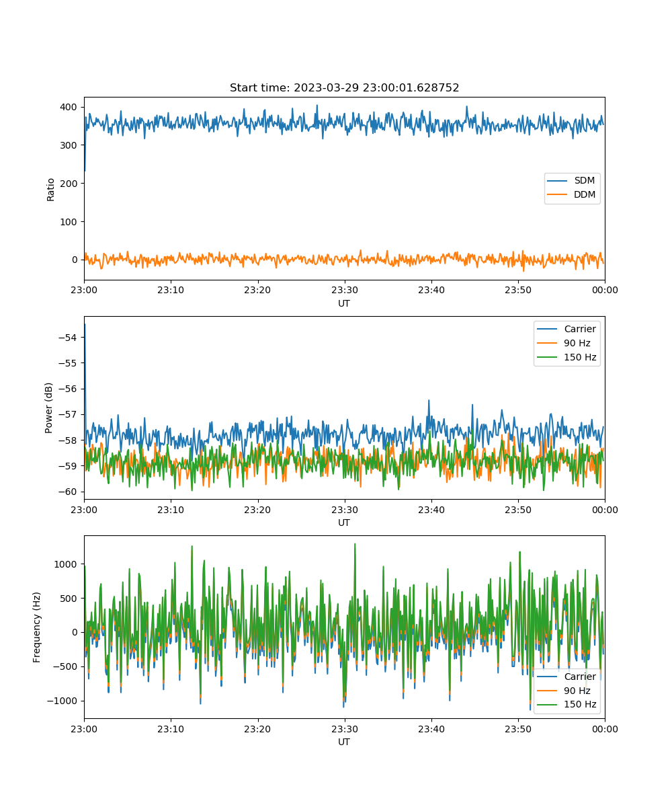The height and width of the screenshot is (807, 672).
Task: Click the −60 tick on Power axis
Action: coord(69,492)
